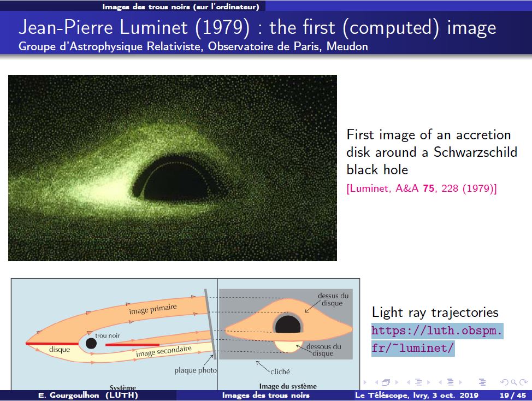The height and width of the screenshot is (401, 532).
Task: Click the section navigation lines icon
Action: (451, 382)
